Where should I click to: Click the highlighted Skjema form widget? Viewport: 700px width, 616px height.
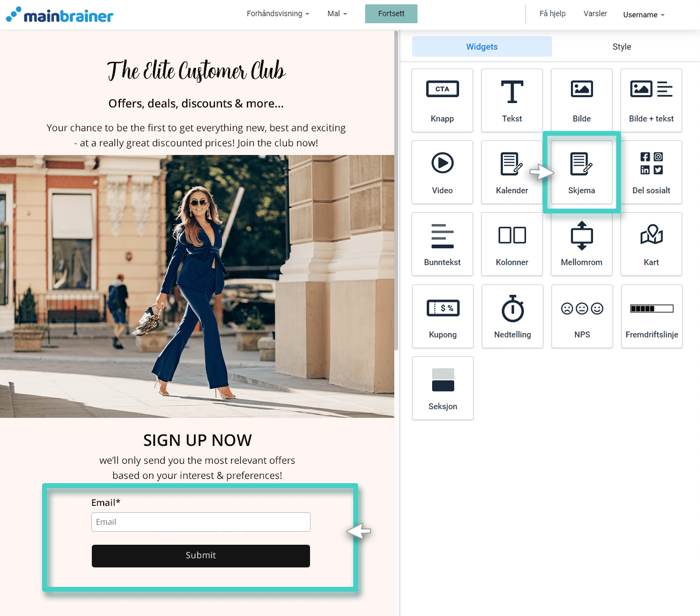click(581, 172)
